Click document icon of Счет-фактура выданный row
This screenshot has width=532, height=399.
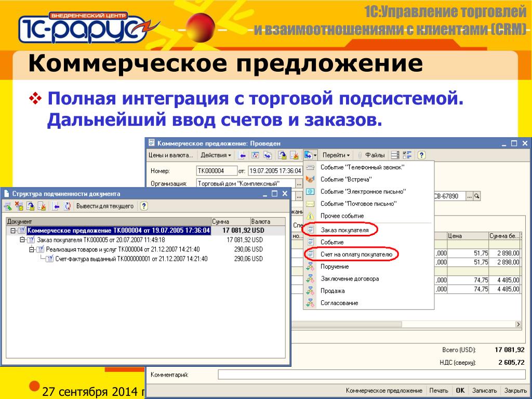click(50, 259)
